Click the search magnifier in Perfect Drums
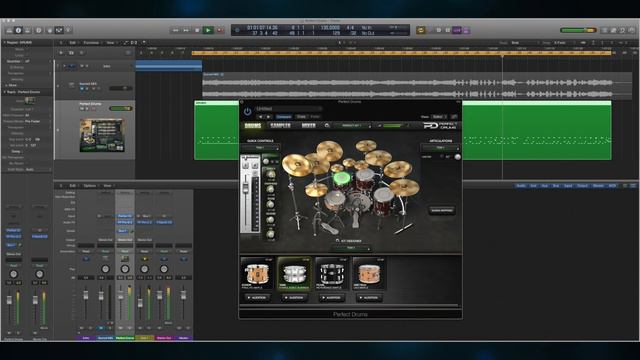This screenshot has height=360, width=640. click(x=327, y=126)
